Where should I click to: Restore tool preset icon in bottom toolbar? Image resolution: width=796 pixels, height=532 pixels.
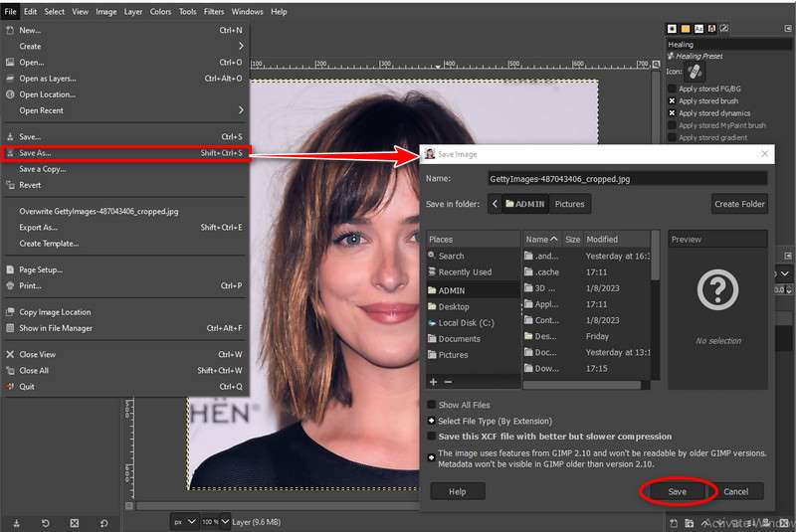45,523
